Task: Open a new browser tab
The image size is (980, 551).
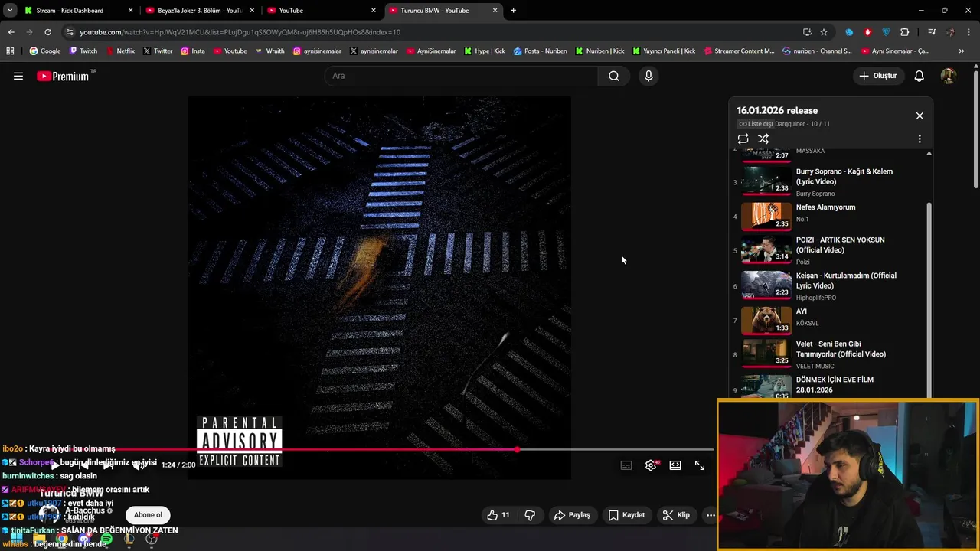Action: (513, 11)
